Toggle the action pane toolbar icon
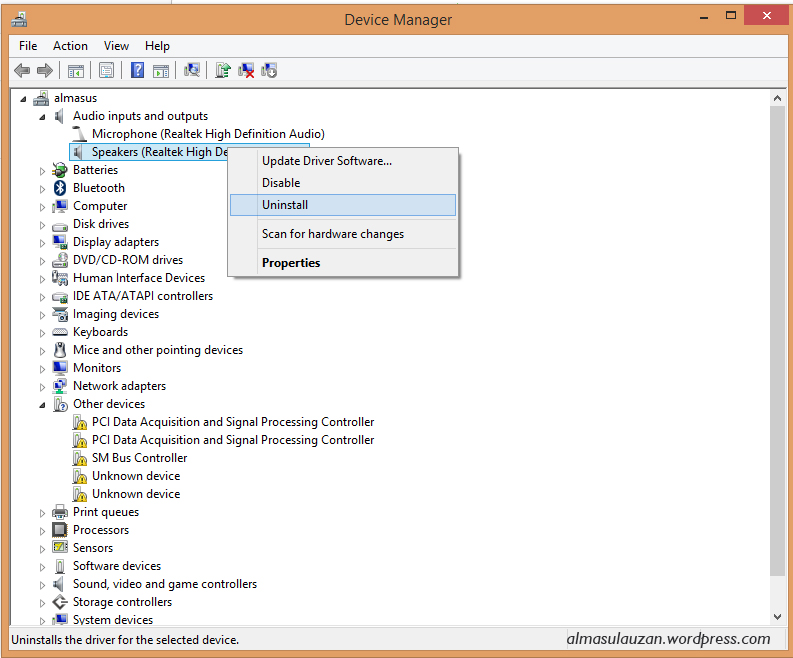This screenshot has width=793, height=658. 161,71
